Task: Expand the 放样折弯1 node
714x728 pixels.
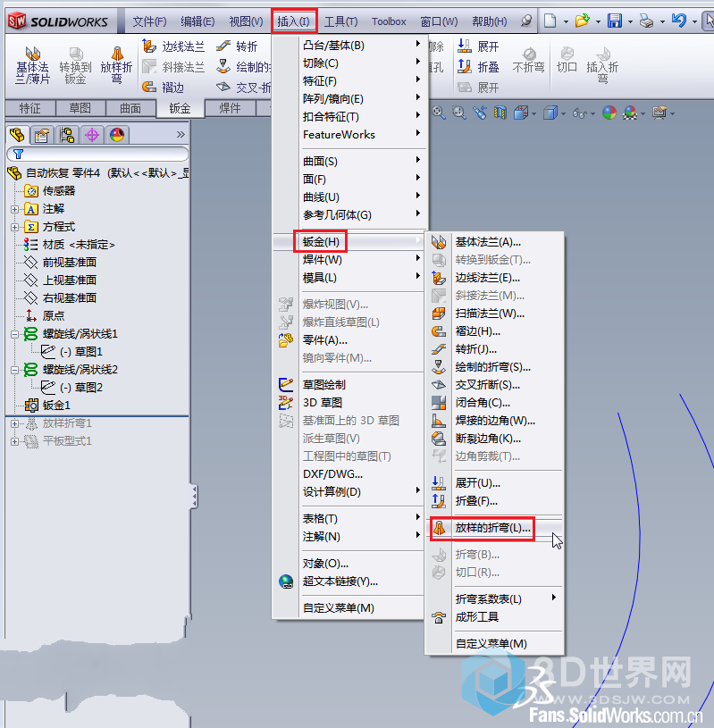Action: (15, 423)
